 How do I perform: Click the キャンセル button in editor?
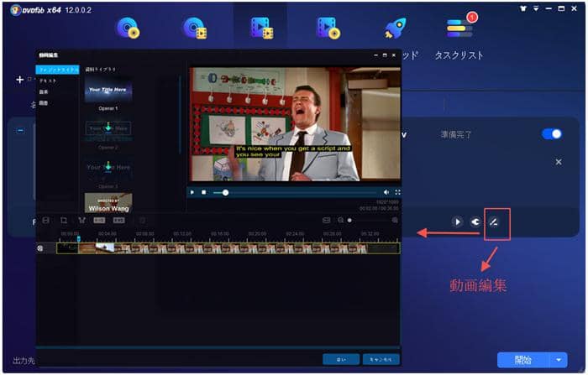[381, 360]
